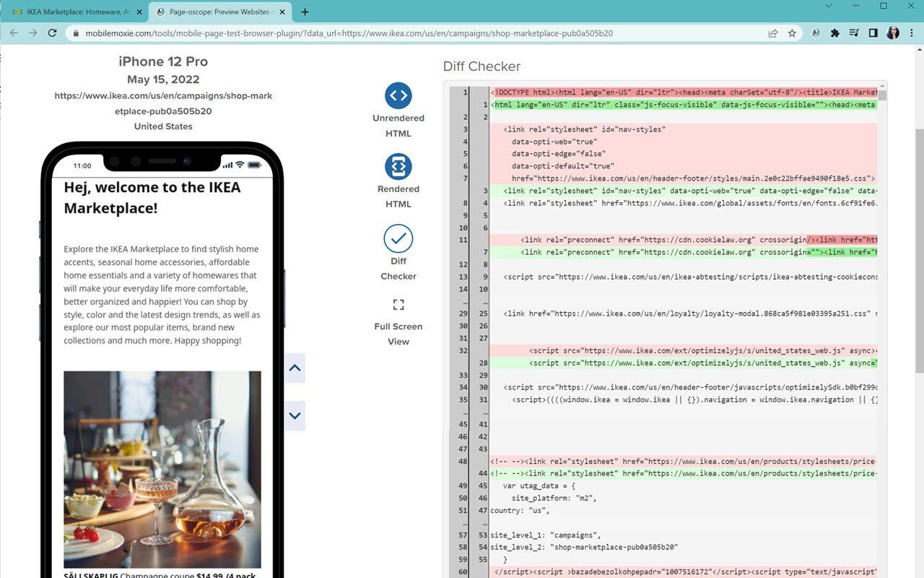Click the down chevron beside the phone preview
This screenshot has height=578, width=924.
point(295,415)
